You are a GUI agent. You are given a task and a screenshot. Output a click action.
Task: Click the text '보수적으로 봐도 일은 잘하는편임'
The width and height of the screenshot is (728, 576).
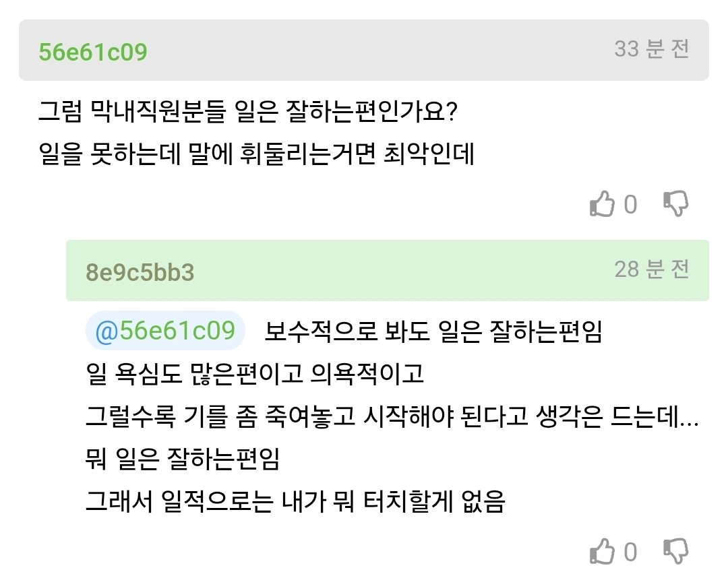point(433,332)
